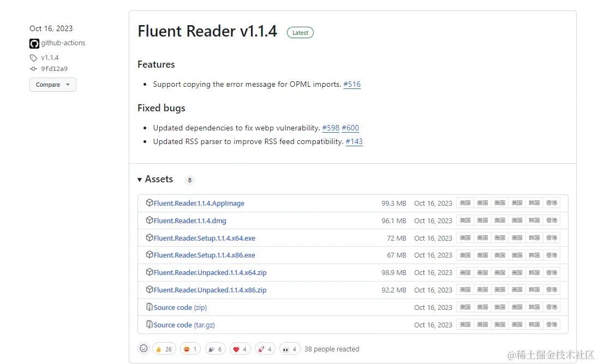The height and width of the screenshot is (364, 598).
Task: Use 香港 mirror for Setup x64.exe
Action: [552, 238]
